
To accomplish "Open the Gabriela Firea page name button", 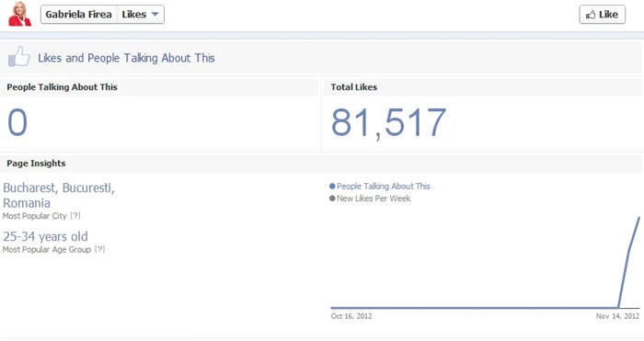I will 79,15.
